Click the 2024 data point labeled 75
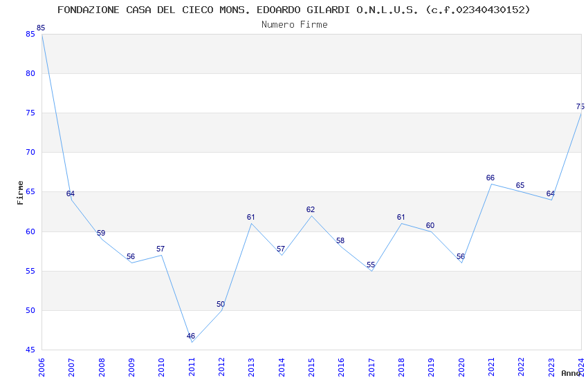This screenshot has width=588, height=380. coord(580,113)
